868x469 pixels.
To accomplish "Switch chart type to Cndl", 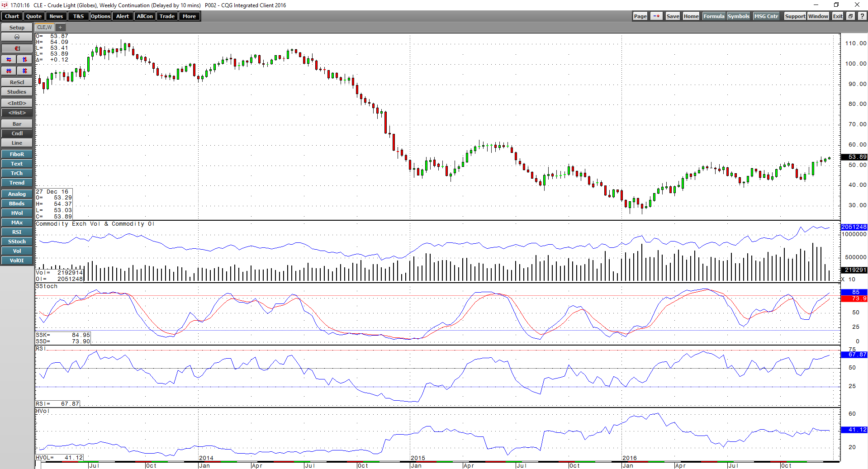I will [17, 133].
